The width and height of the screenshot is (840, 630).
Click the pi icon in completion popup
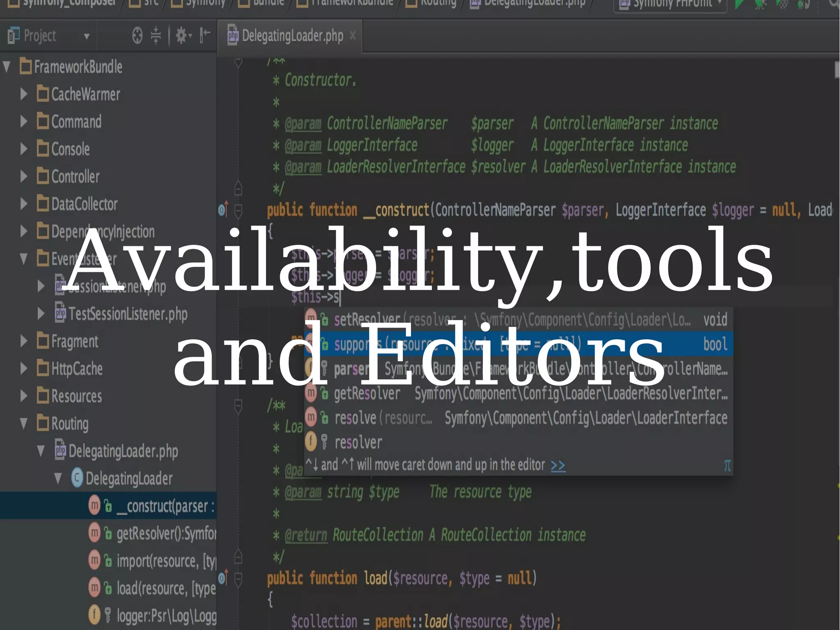727,466
